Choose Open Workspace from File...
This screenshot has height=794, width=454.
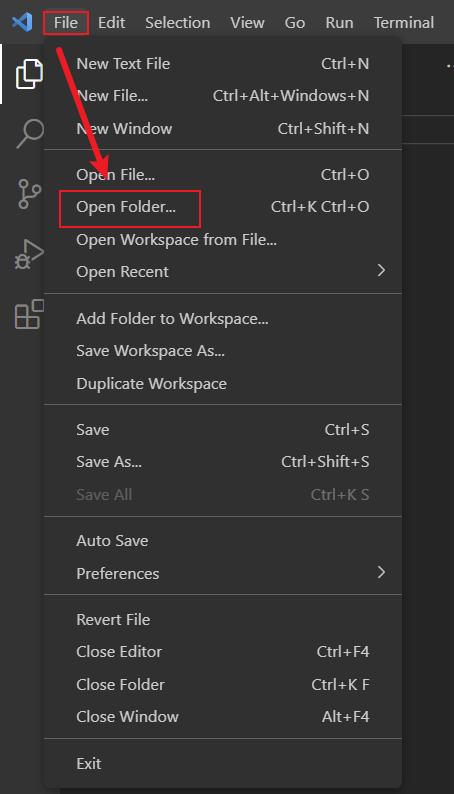(223, 240)
